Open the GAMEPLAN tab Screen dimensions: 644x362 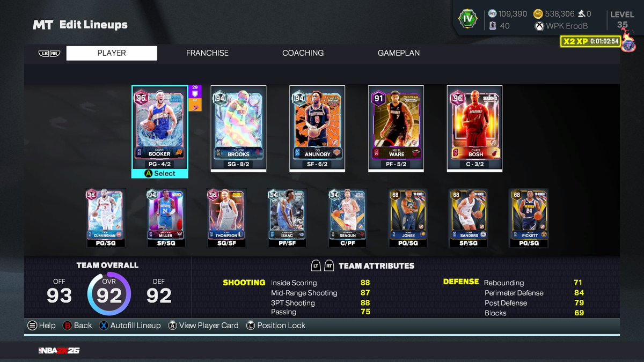point(399,53)
